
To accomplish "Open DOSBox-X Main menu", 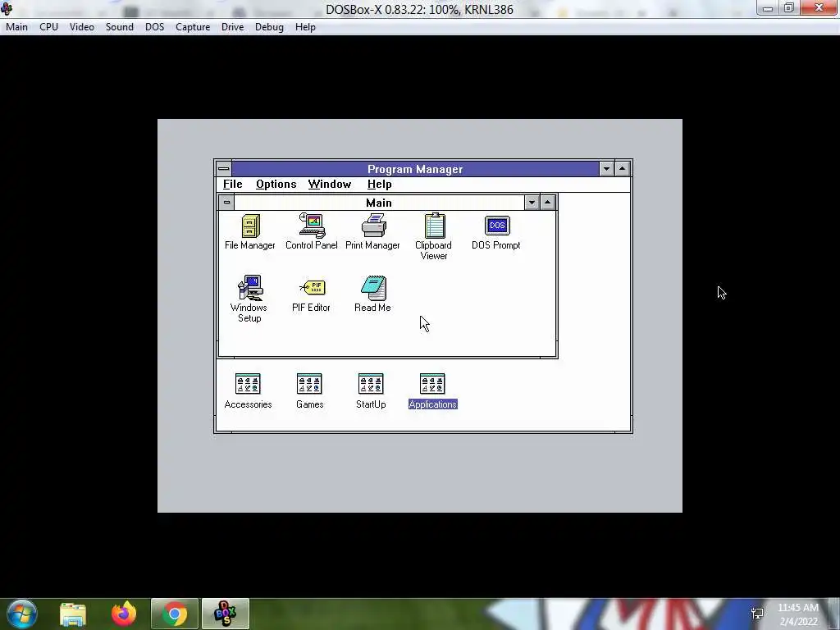I will point(16,27).
